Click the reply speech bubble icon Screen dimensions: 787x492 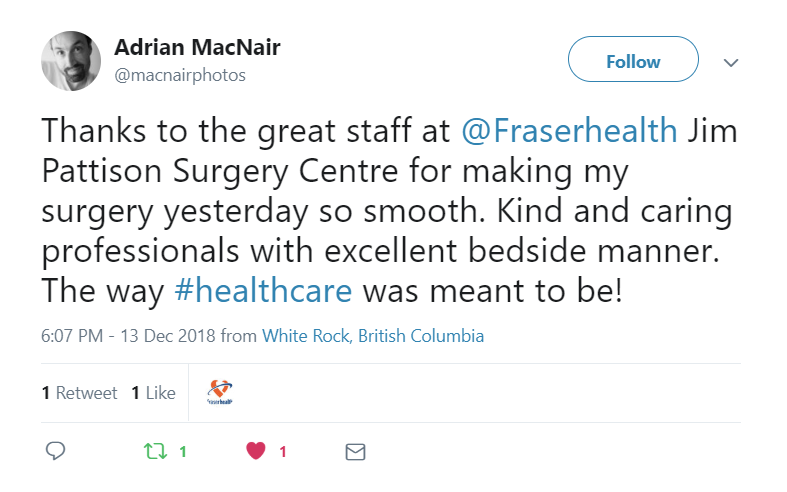tap(56, 451)
